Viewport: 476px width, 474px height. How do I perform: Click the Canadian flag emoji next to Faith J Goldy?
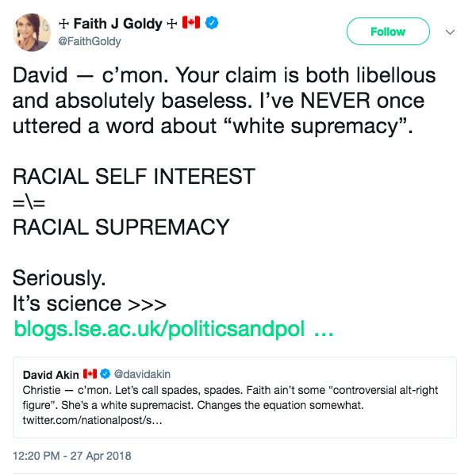(191, 24)
